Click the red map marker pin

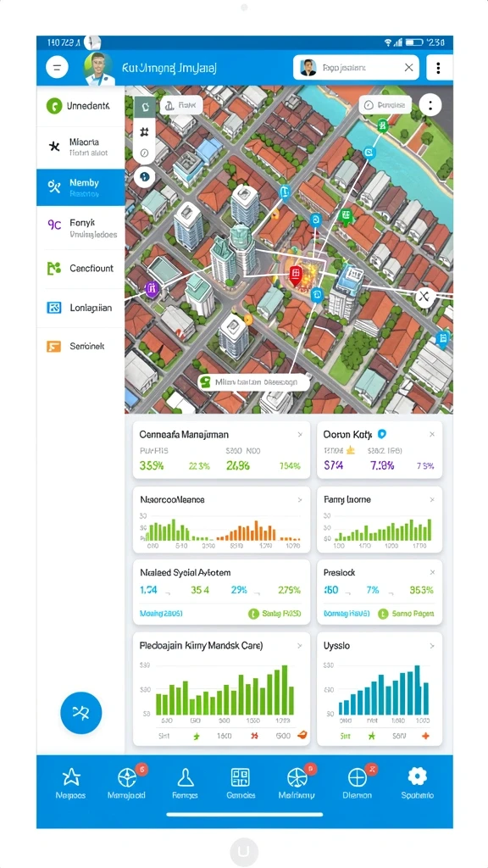295,273
